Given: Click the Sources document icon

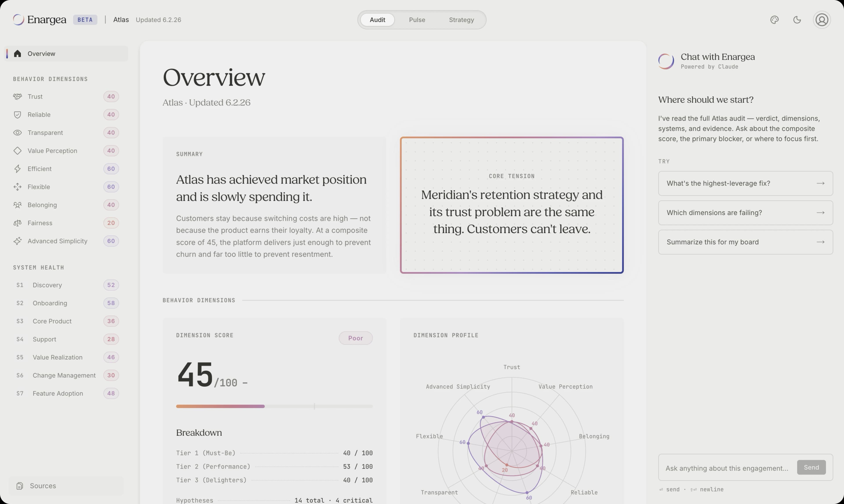Looking at the screenshot, I should click(20, 486).
